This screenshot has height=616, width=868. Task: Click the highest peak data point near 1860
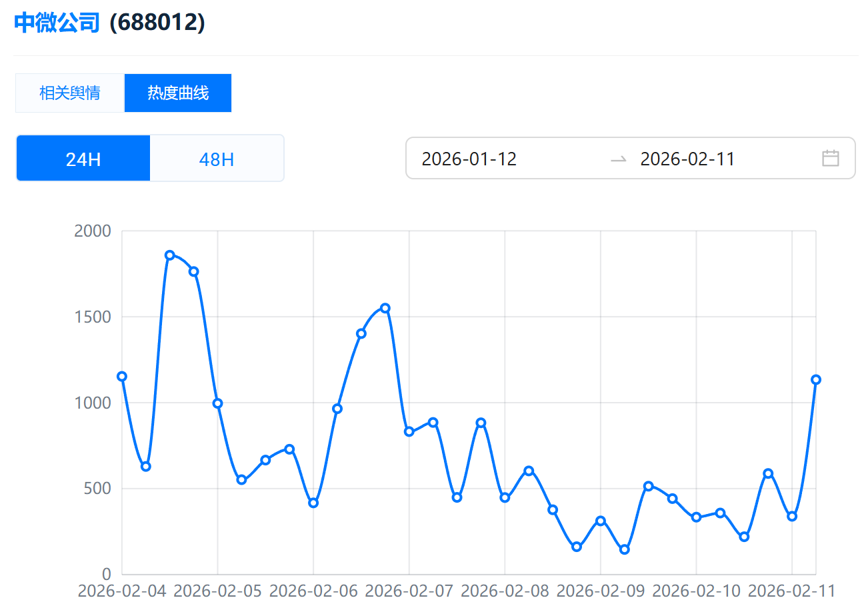tap(170, 255)
